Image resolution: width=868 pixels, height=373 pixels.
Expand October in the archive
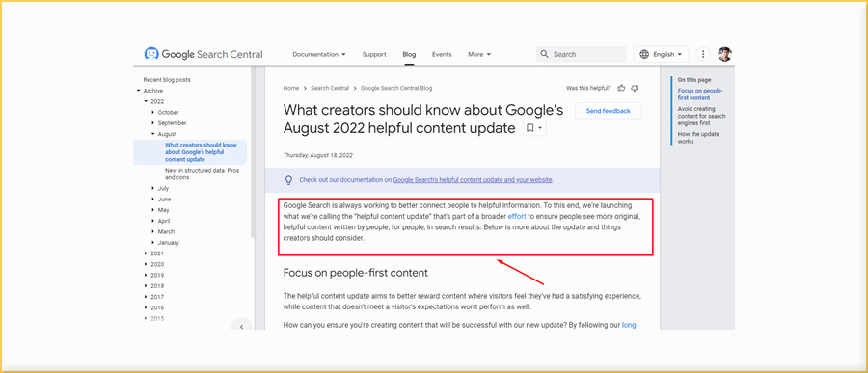point(152,113)
